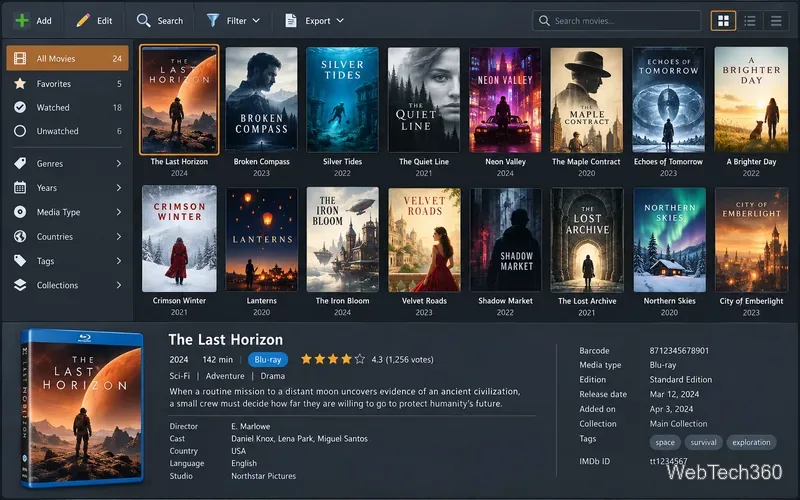Viewport: 800px width, 500px height.
Task: Click the exploration tag chip
Action: tap(751, 442)
